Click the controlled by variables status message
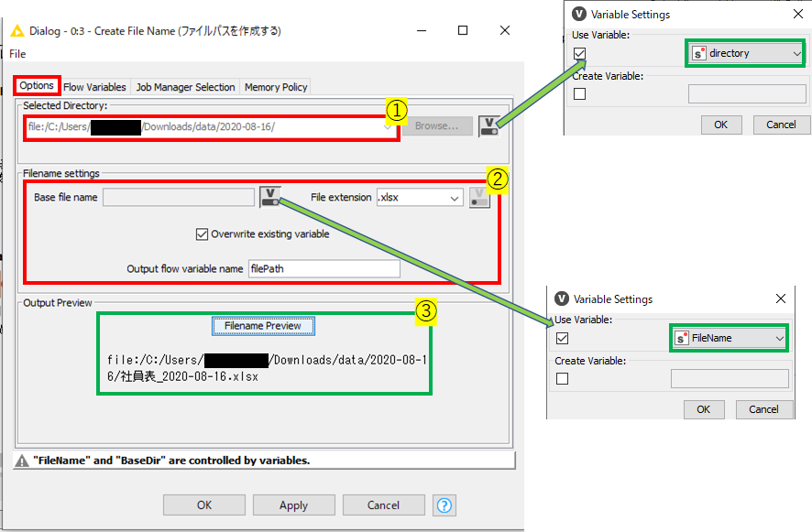 click(171, 461)
